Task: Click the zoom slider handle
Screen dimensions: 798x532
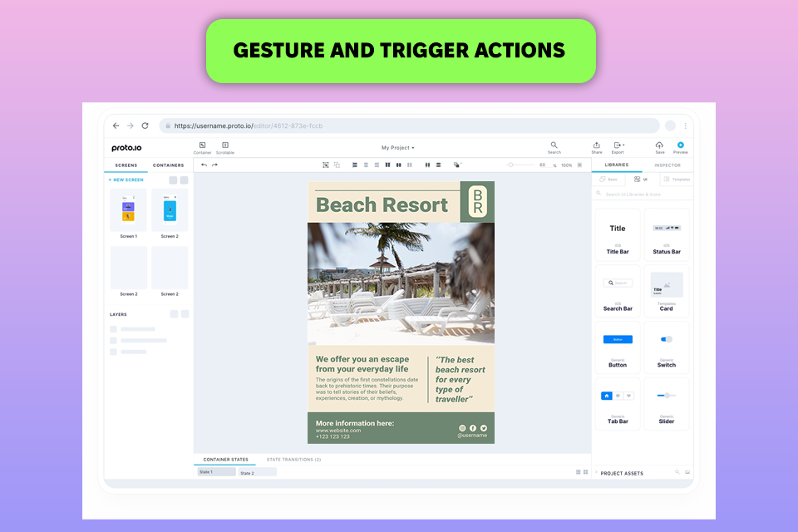Action: 510,165
